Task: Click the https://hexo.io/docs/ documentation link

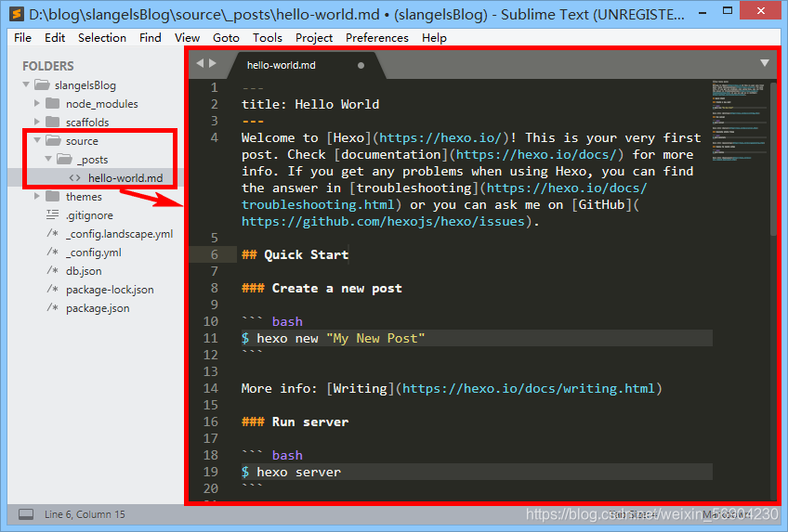Action: click(537, 154)
